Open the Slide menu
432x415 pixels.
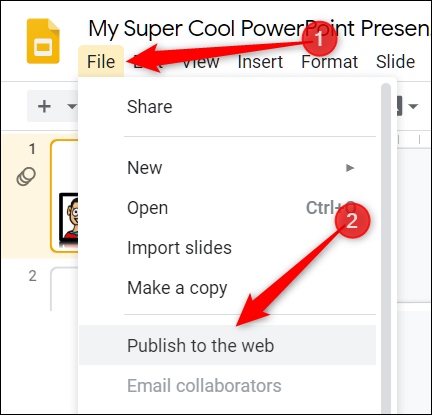pyautogui.click(x=396, y=62)
